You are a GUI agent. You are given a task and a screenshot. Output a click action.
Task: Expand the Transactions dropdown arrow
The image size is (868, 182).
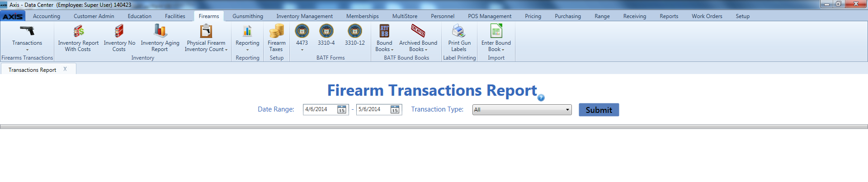[x=27, y=50]
